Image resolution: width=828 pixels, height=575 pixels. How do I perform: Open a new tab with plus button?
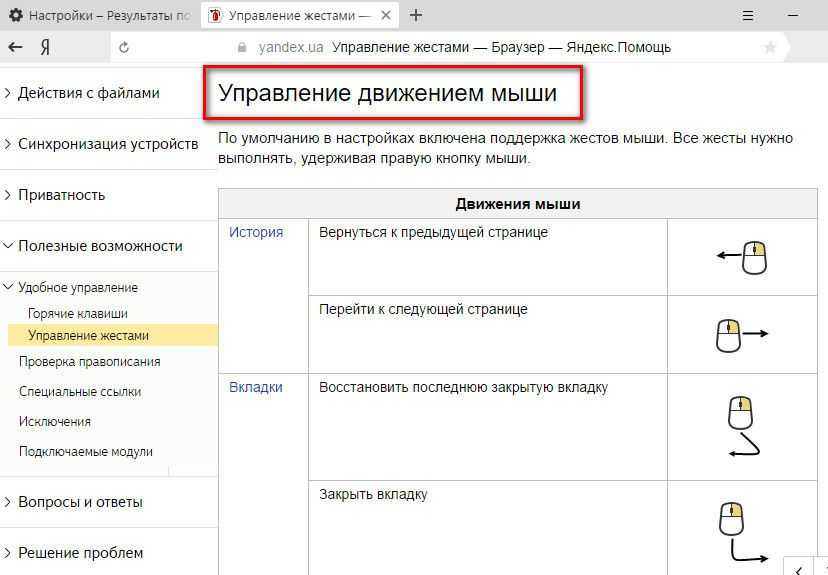click(x=416, y=15)
